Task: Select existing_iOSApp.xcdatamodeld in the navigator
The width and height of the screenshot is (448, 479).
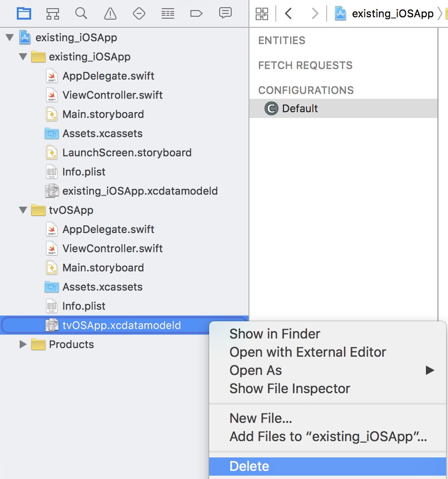Action: pos(140,191)
